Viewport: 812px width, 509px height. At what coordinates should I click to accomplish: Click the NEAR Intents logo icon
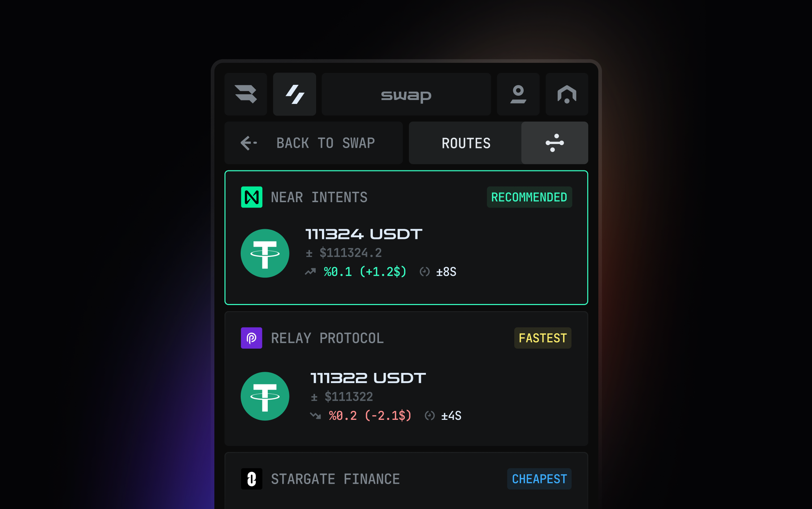pyautogui.click(x=252, y=197)
